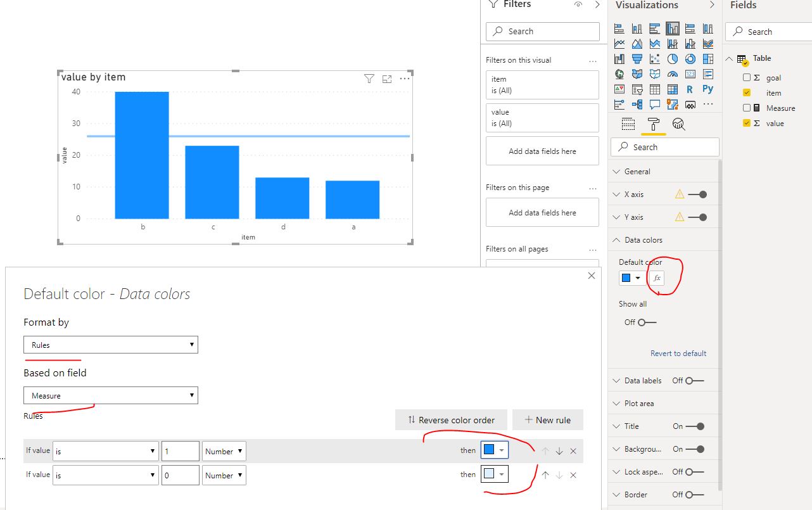Screen dimensions: 812x510
Task: Switch to the Fields well tab
Action: point(628,124)
